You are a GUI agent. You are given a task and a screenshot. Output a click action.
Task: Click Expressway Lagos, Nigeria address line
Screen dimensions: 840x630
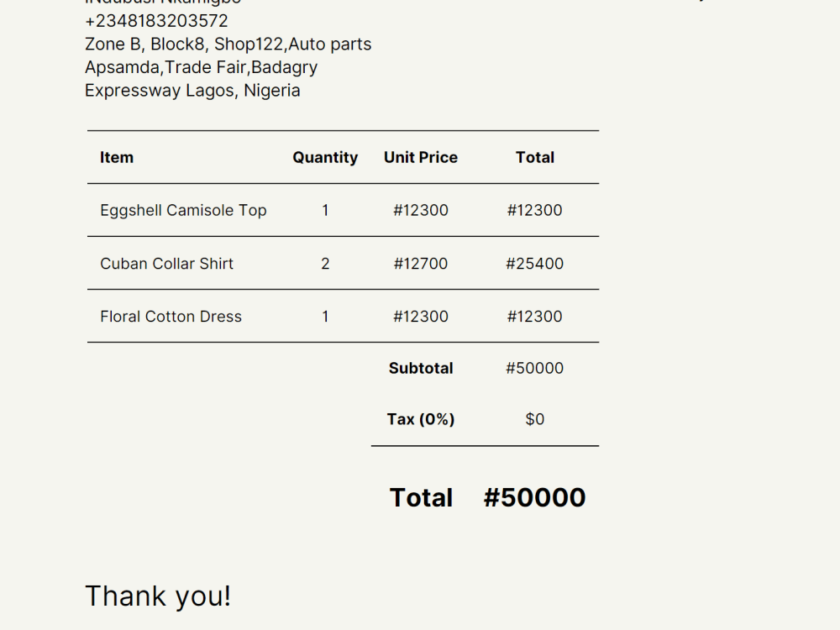(192, 91)
